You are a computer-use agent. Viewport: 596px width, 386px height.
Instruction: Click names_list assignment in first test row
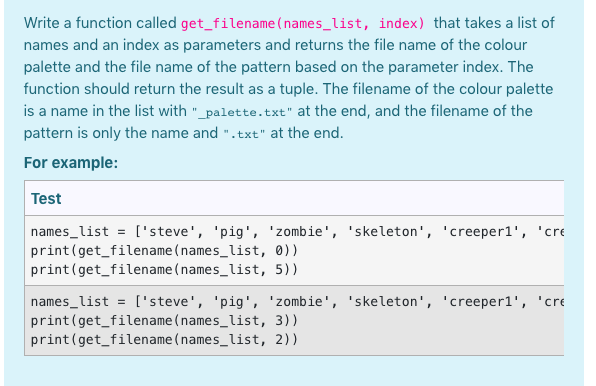(x=297, y=232)
